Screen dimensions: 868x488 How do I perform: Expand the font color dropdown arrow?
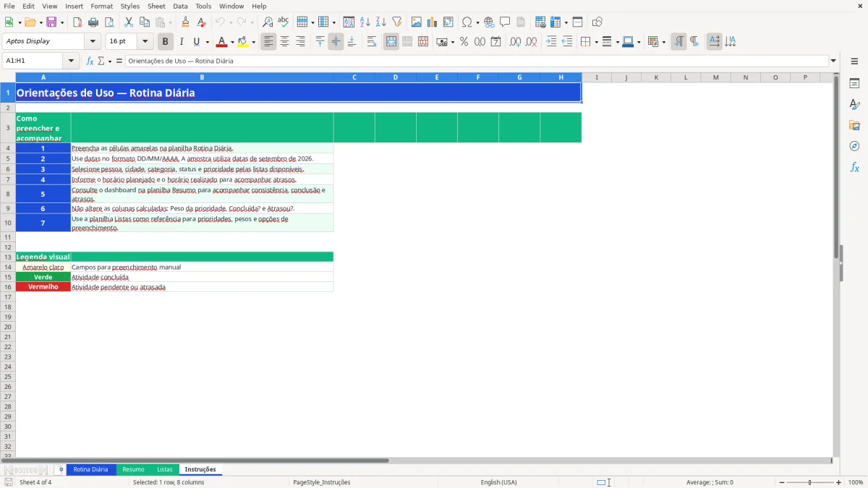232,42
